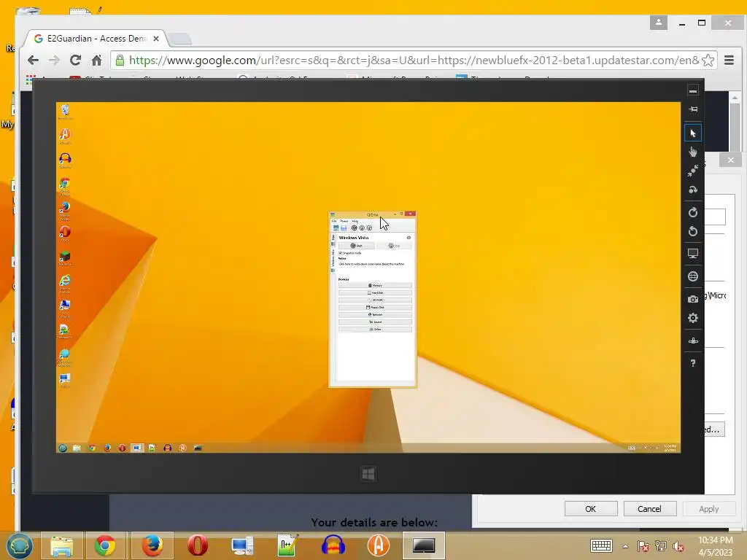Open the Power menu in Qemu window

pyautogui.click(x=344, y=222)
